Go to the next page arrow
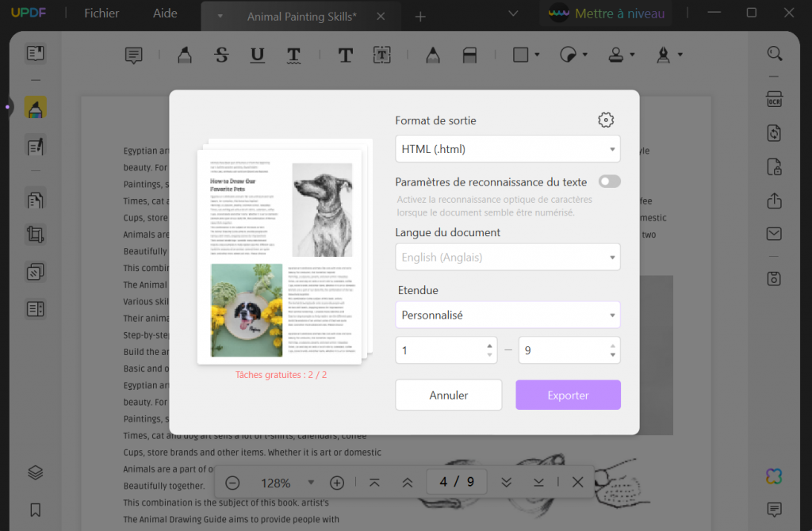The image size is (812, 531). 507,483
